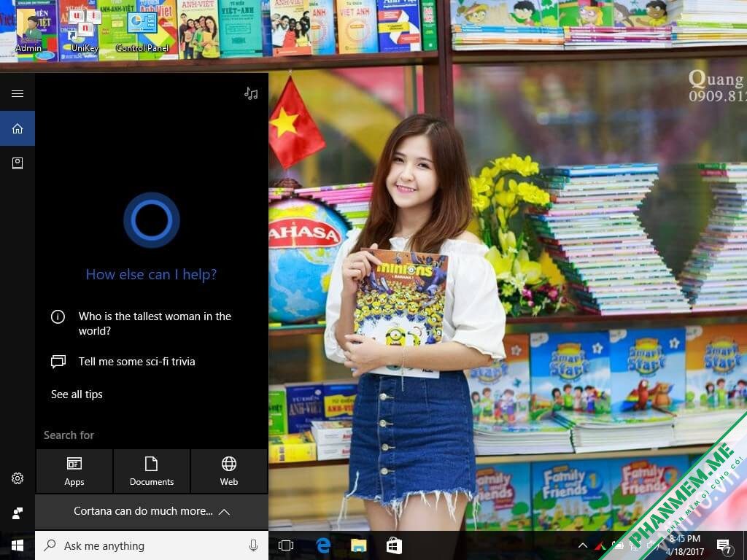The image size is (747, 560).
Task: Open the Admin desktop icon
Action: (28, 31)
